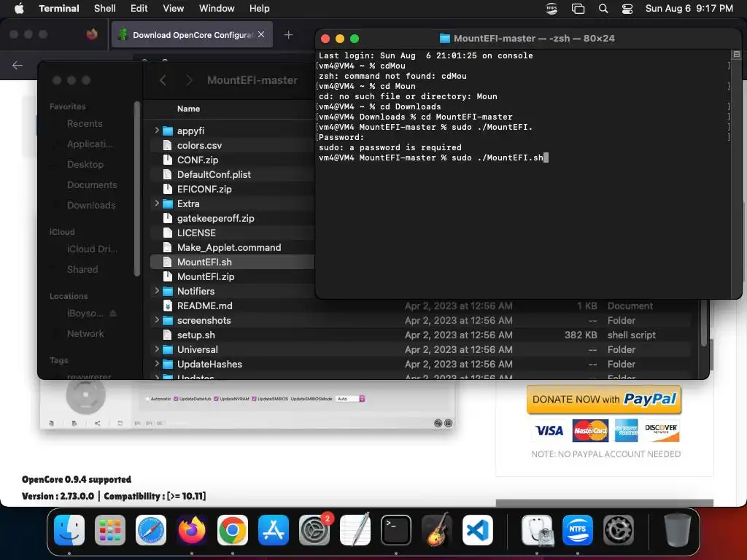This screenshot has width=747, height=560.
Task: Open the Apple menu
Action: [x=19, y=9]
